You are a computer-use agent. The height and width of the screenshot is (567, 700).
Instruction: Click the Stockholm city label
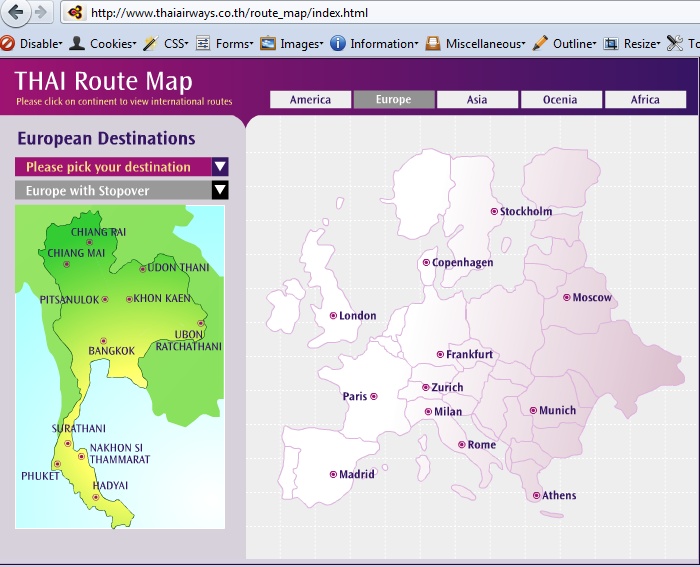pyautogui.click(x=526, y=211)
